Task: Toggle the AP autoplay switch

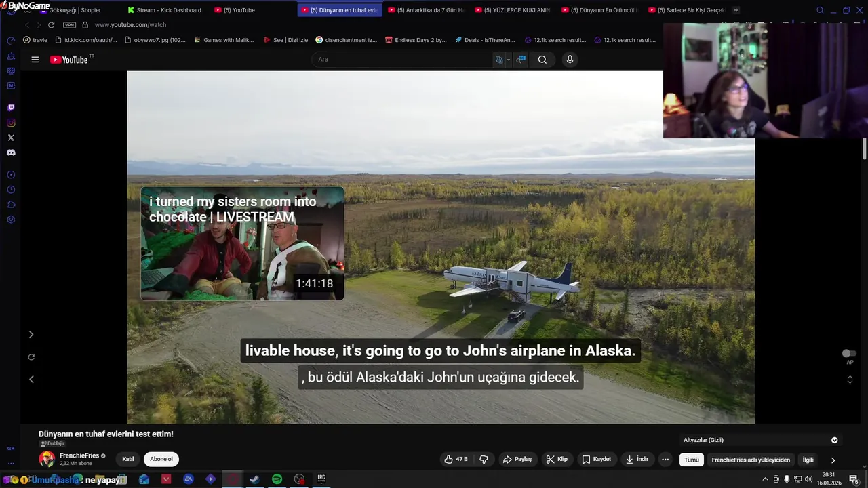Action: coord(849,353)
